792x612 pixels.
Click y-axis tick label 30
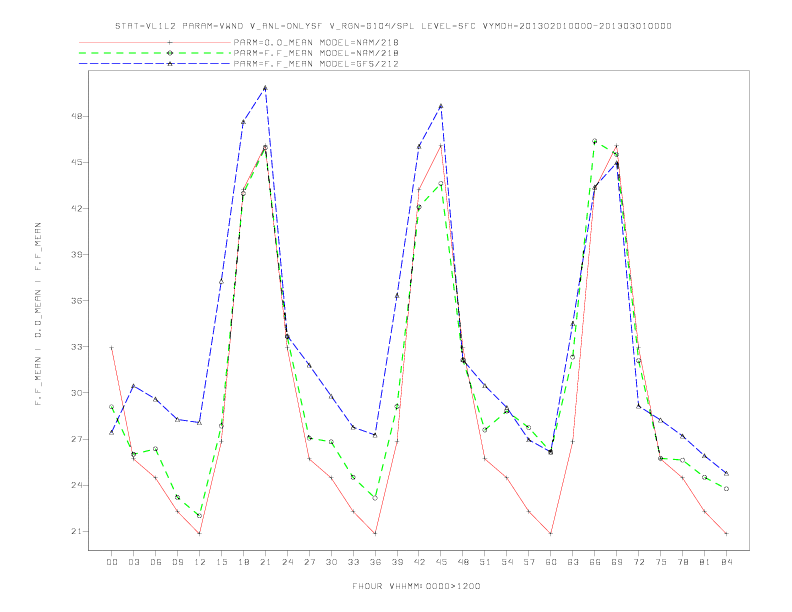pyautogui.click(x=78, y=393)
